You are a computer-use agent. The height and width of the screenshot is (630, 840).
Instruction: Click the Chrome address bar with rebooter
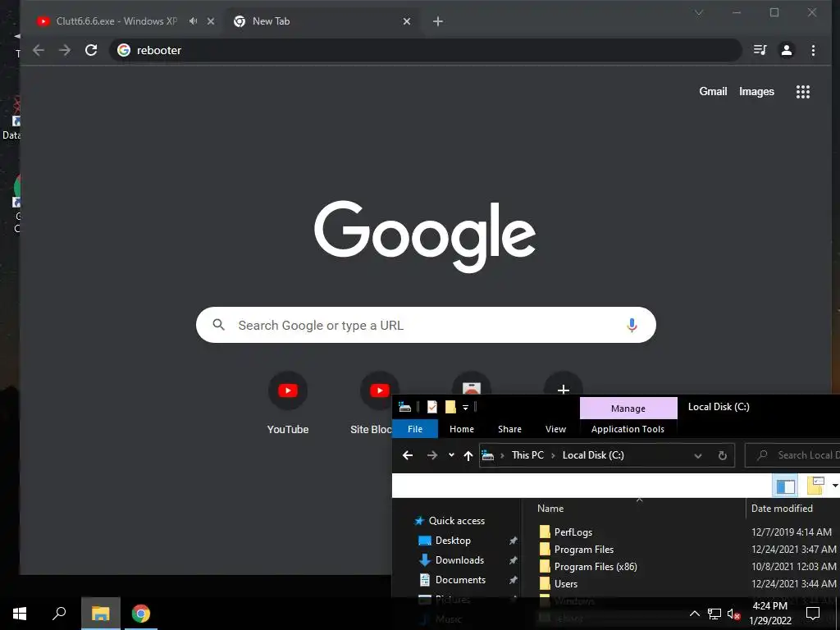(x=426, y=50)
